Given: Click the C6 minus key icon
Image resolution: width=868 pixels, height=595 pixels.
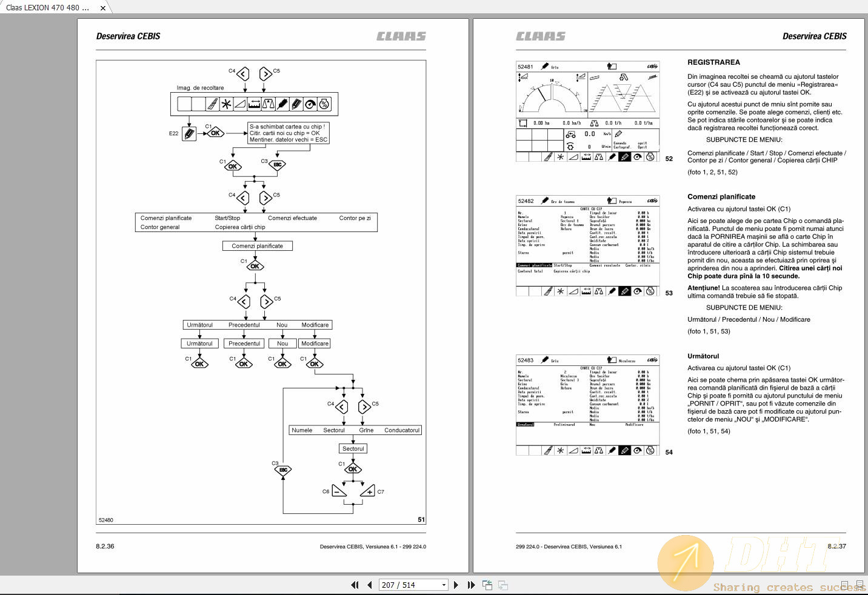Looking at the screenshot, I should coord(339,491).
